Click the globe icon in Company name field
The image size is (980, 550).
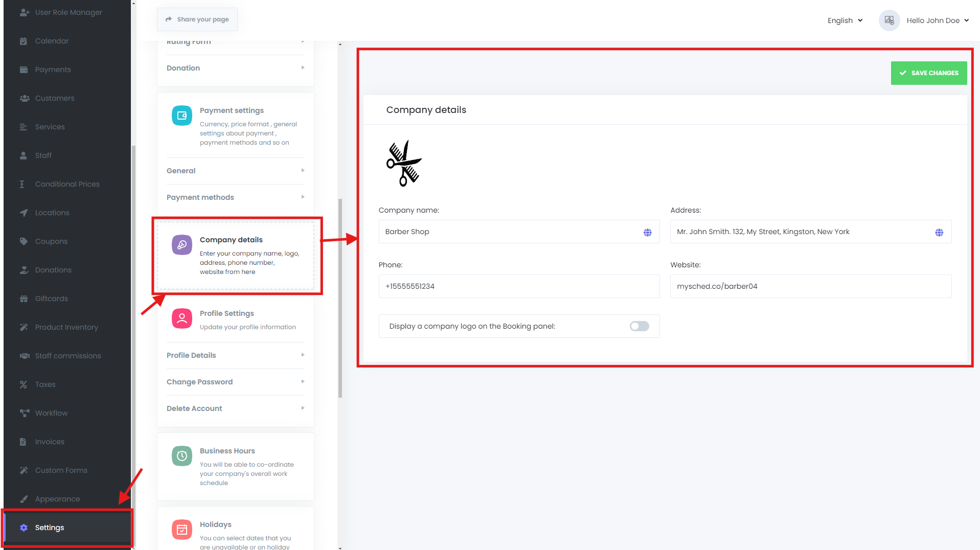coord(647,233)
